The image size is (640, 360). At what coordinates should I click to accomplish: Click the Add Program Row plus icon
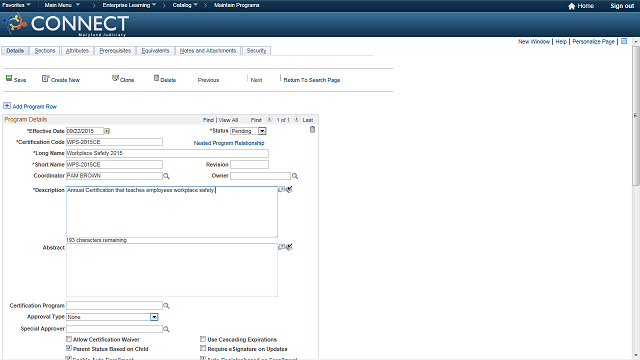pos(7,106)
